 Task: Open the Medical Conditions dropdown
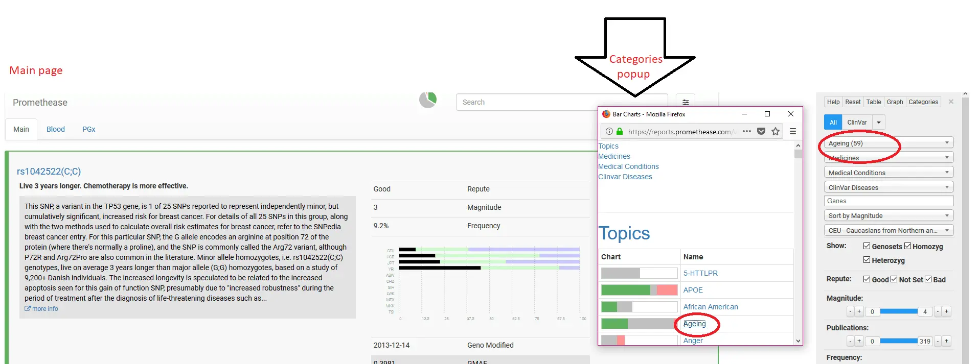coord(888,173)
